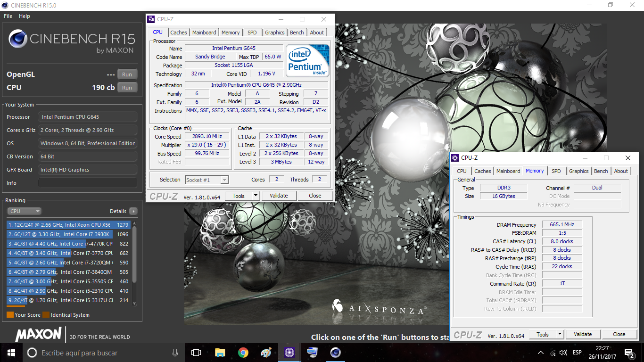Click the volume speaker tray icon
Viewport: 644px width, 362px height.
coord(563,353)
